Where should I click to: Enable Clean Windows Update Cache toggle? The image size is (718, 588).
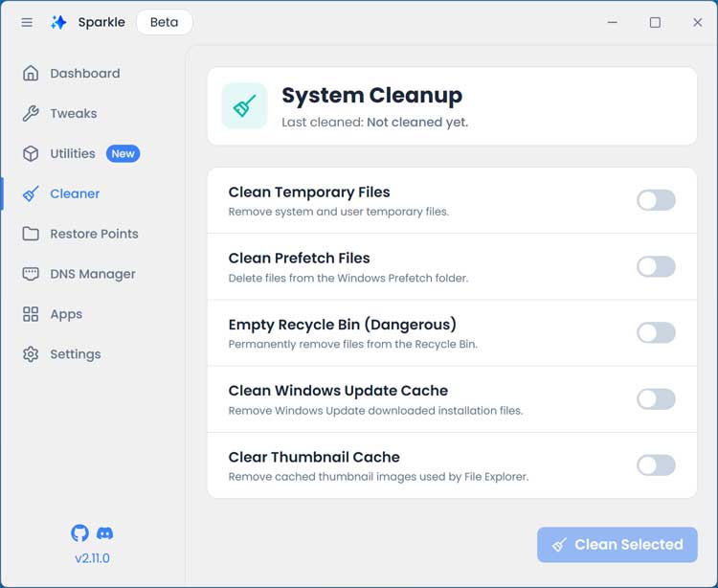point(656,399)
